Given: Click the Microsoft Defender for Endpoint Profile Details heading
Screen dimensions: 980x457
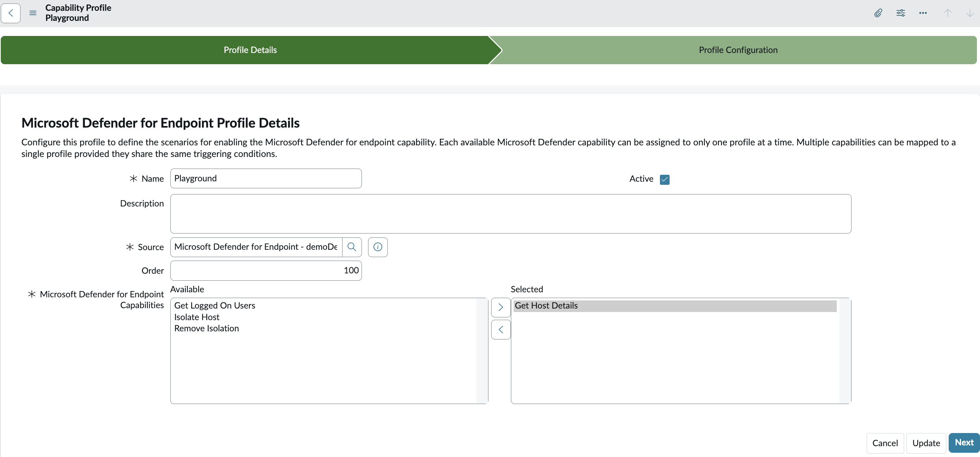Looking at the screenshot, I should point(160,123).
